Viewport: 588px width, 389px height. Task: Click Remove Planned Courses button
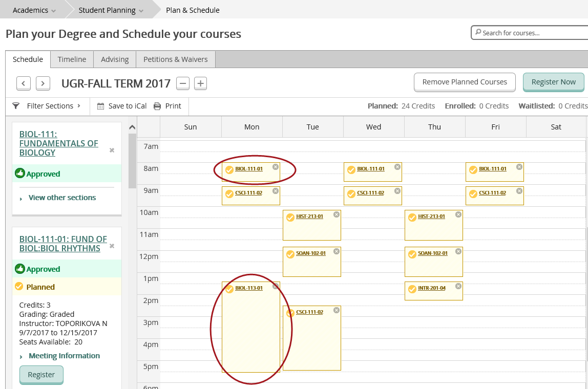pyautogui.click(x=465, y=82)
